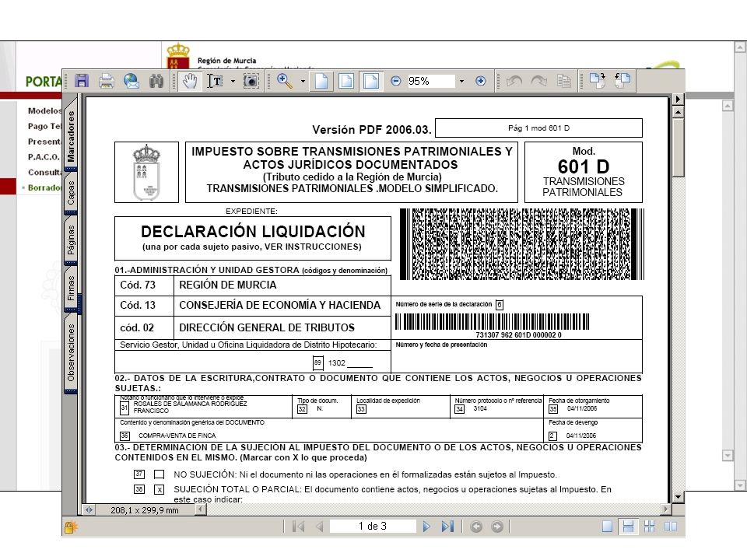
Task: Click Pago Tel link in background portal
Action: (x=44, y=126)
